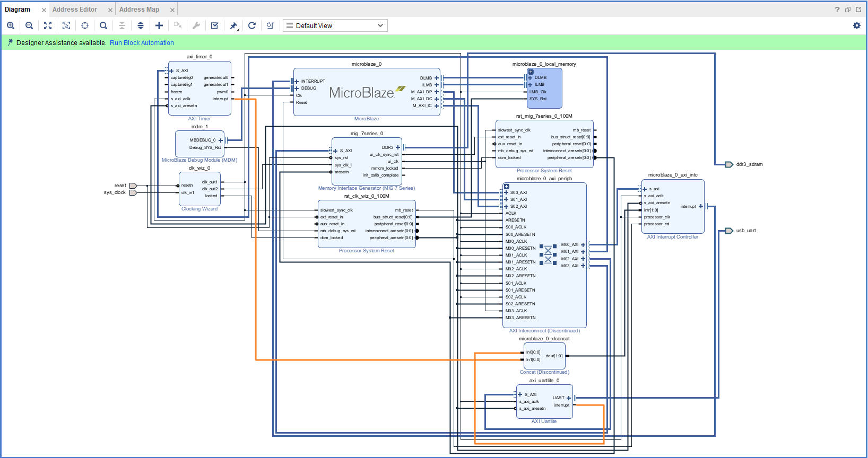Switch to the Address Editor tab
Image resolution: width=868 pixels, height=458 pixels.
tap(75, 10)
